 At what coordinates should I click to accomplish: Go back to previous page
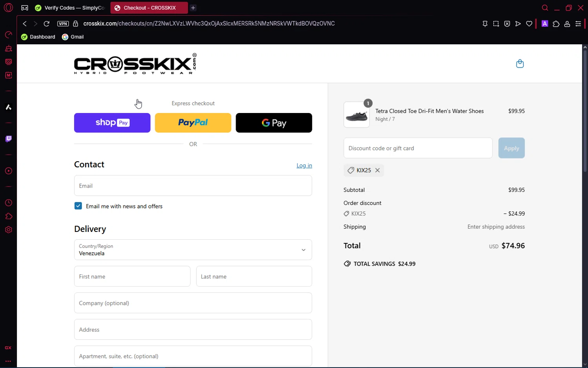tap(25, 24)
